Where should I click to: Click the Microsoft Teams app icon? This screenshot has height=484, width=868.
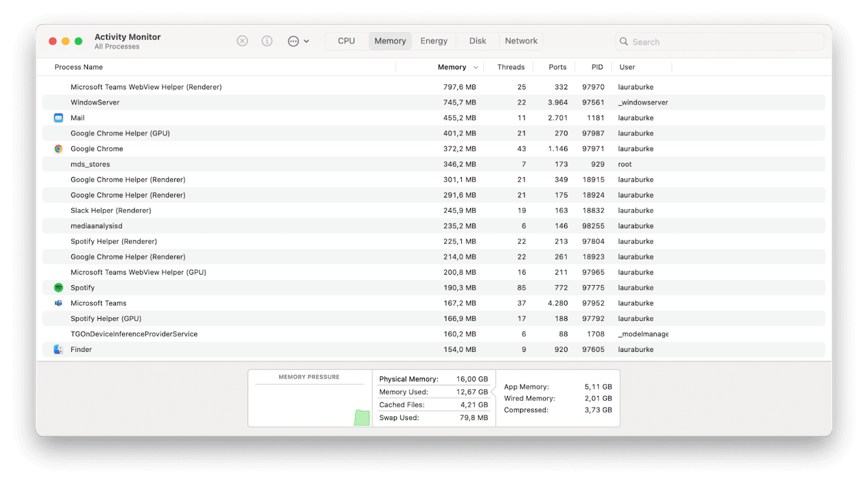[x=58, y=303]
